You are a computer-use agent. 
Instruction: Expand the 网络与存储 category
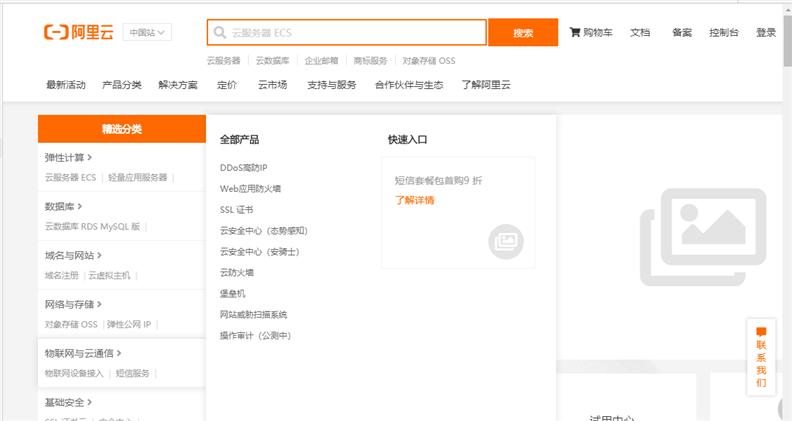pyautogui.click(x=73, y=304)
